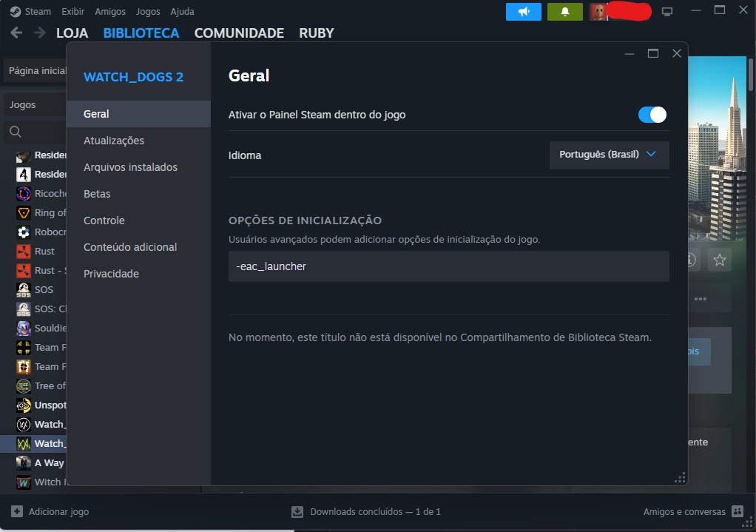Click the Steam logo icon in menu bar
Screen dimensions: 756x532
[16, 12]
